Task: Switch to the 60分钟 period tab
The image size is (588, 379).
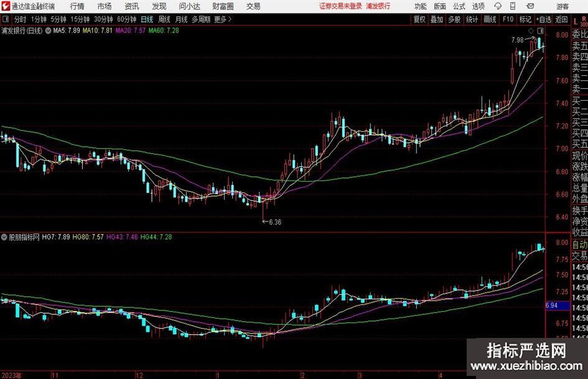Action: tap(127, 19)
